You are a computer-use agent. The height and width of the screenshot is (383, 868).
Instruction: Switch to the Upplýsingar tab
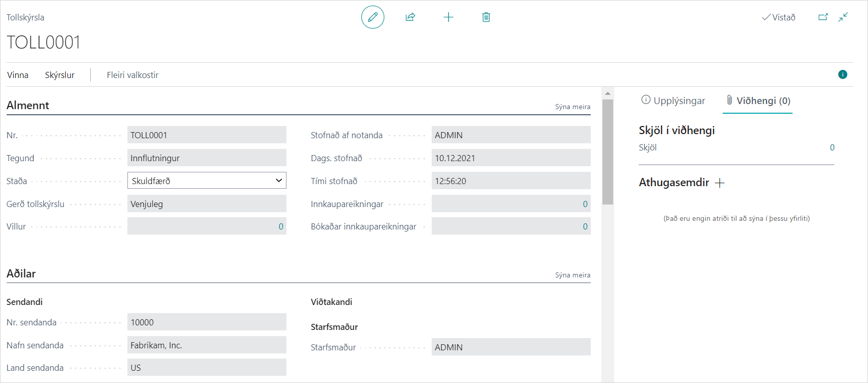tap(673, 100)
